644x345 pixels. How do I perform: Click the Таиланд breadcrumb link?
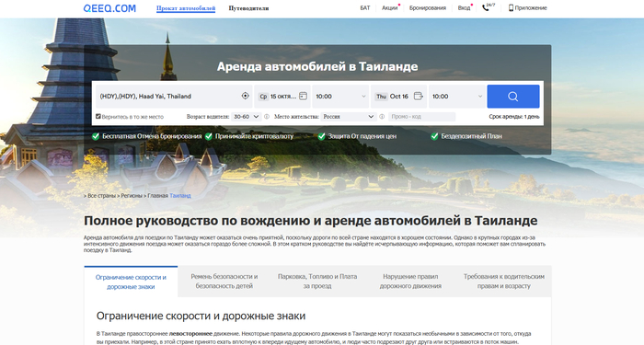[180, 196]
